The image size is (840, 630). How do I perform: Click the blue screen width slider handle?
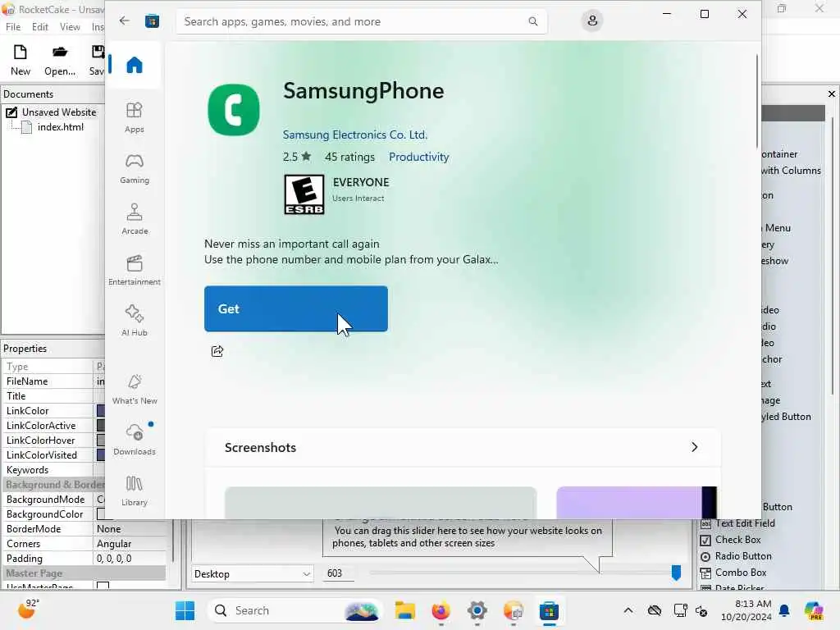676,573
